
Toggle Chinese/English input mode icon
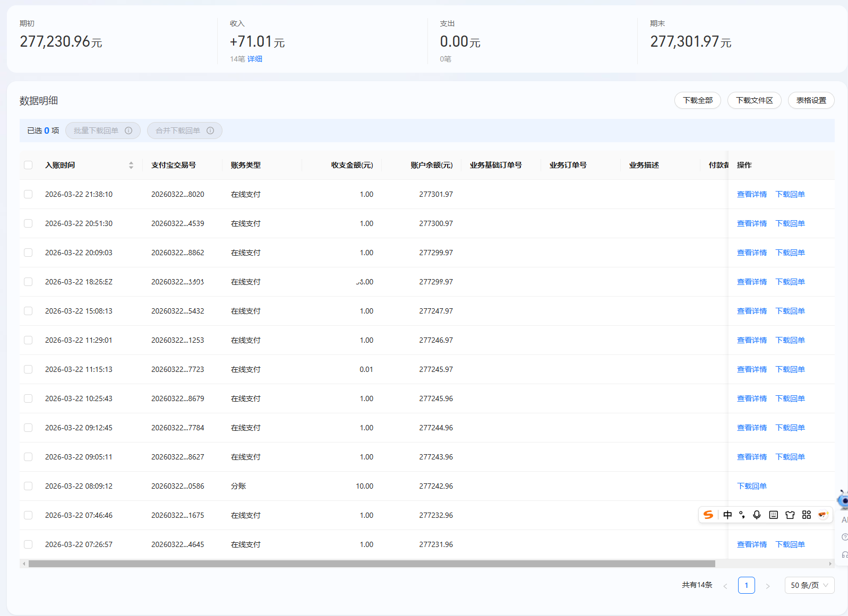727,515
